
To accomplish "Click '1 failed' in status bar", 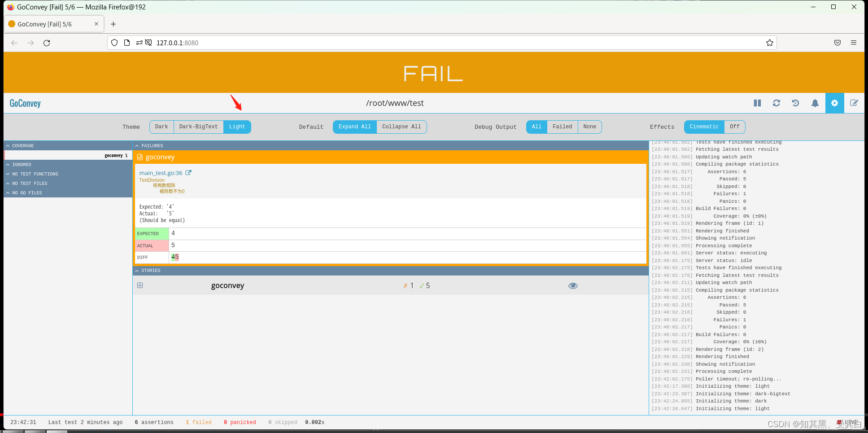I will tap(199, 423).
